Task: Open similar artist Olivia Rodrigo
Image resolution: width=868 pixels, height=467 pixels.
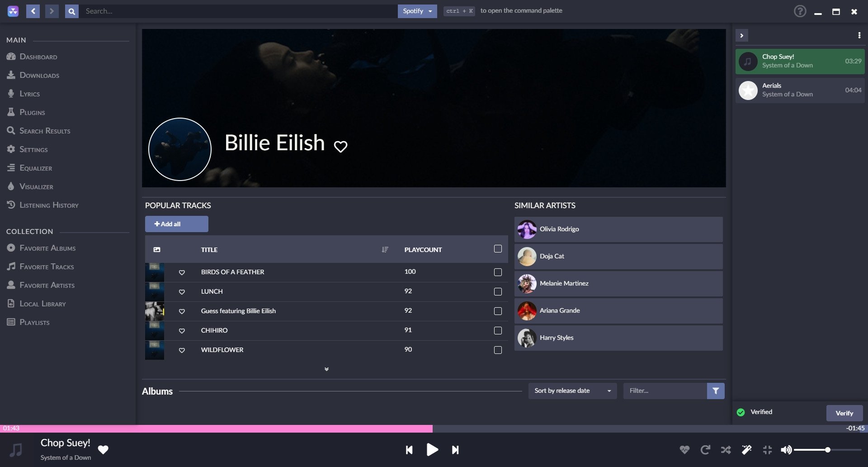Action: click(618, 229)
